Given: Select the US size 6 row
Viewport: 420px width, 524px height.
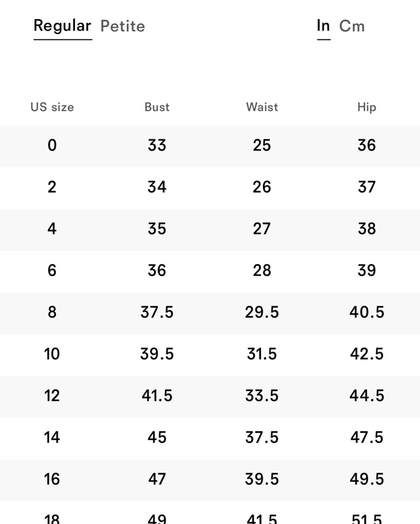Looking at the screenshot, I should pyautogui.click(x=210, y=271).
